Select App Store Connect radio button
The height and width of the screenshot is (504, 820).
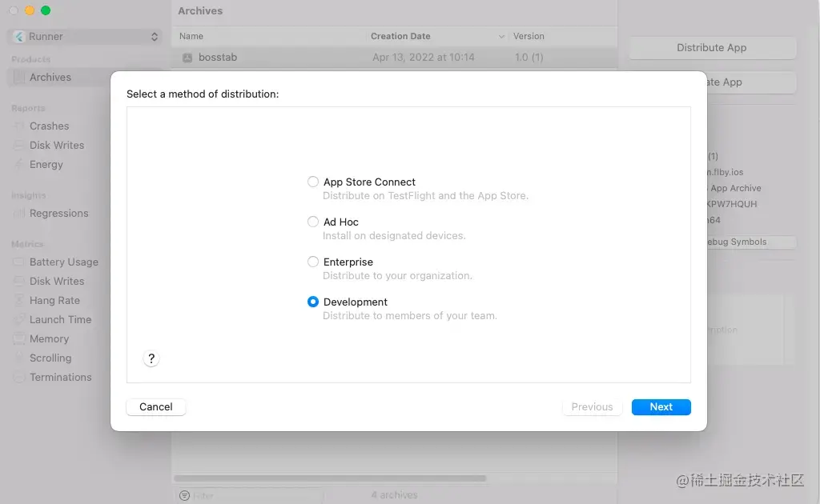(x=313, y=182)
